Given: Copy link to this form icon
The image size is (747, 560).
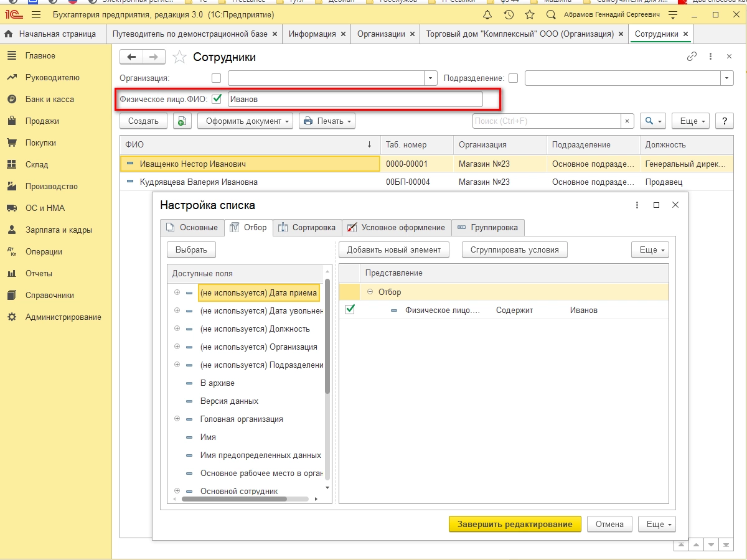Looking at the screenshot, I should pyautogui.click(x=692, y=57).
